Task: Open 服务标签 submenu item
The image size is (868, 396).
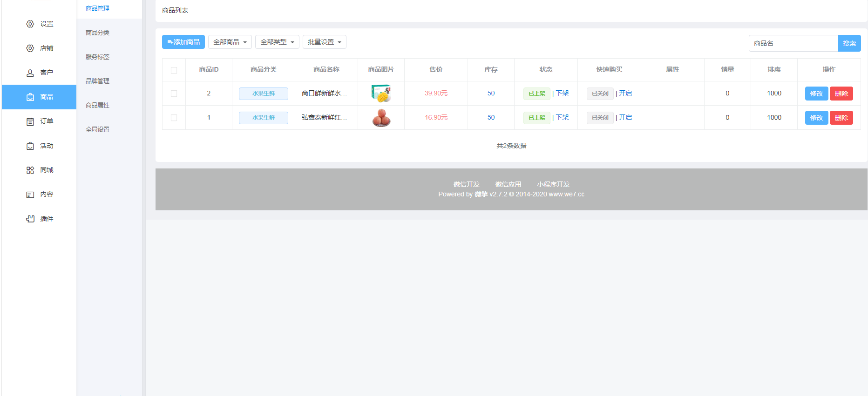Action: [97, 57]
